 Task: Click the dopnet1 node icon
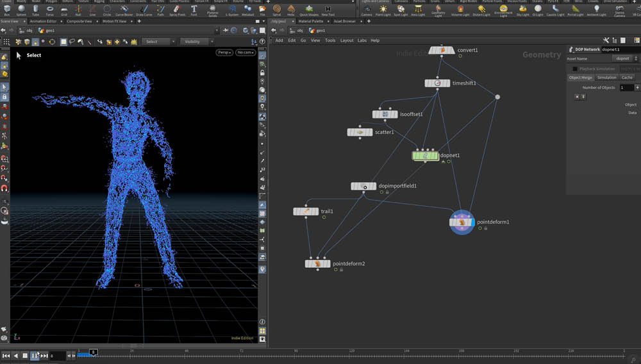click(x=425, y=156)
